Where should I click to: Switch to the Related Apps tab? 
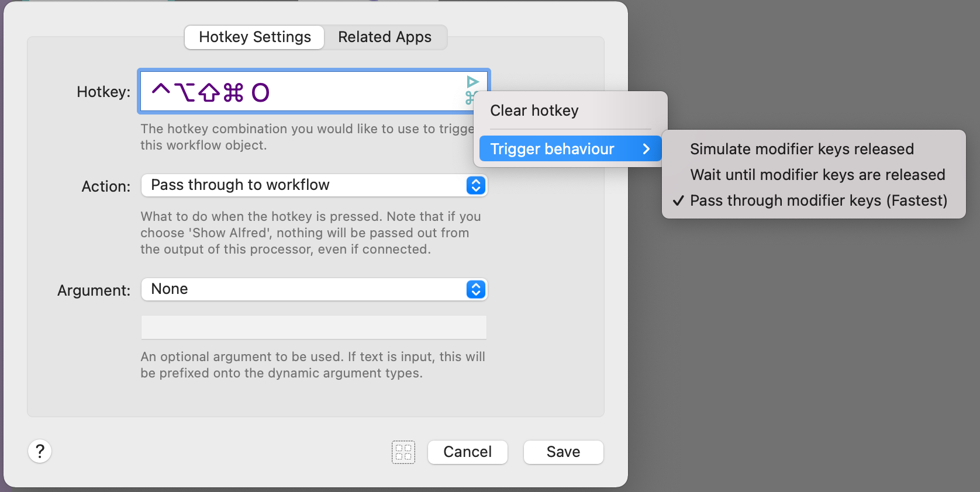click(x=385, y=37)
